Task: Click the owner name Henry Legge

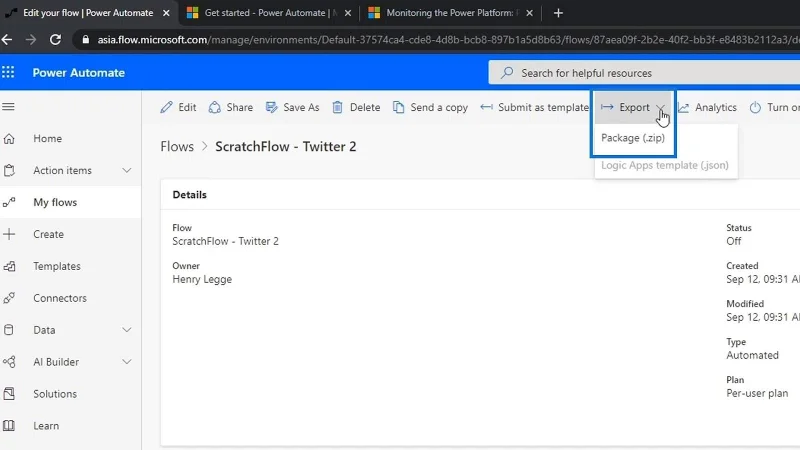Action: pyautogui.click(x=202, y=279)
